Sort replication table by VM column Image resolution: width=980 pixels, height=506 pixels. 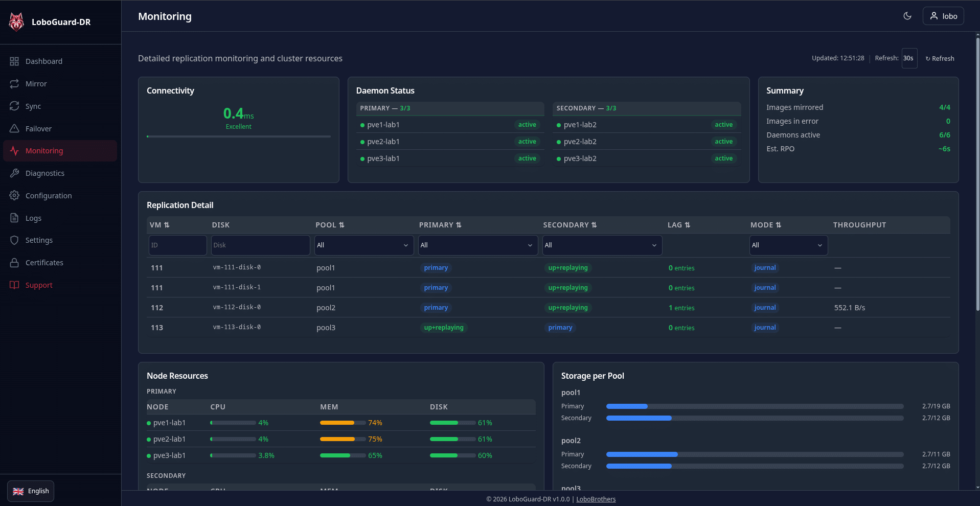(159, 225)
